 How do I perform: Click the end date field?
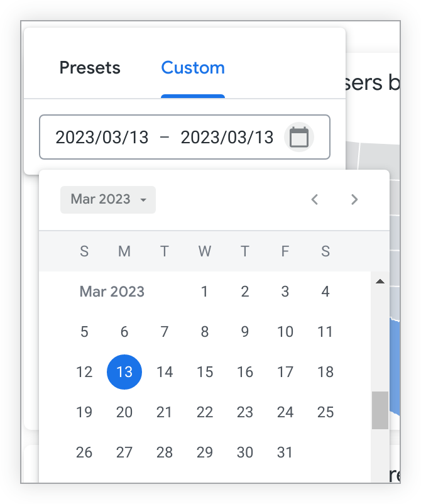tap(227, 137)
